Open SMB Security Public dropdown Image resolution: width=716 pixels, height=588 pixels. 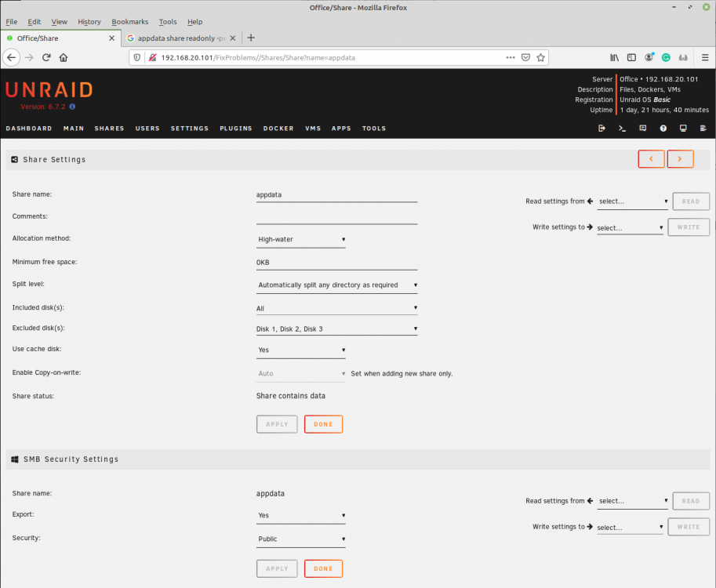click(300, 539)
